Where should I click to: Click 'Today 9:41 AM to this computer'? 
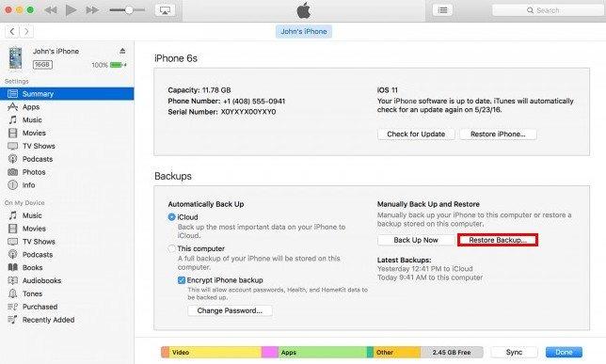tap(430, 277)
